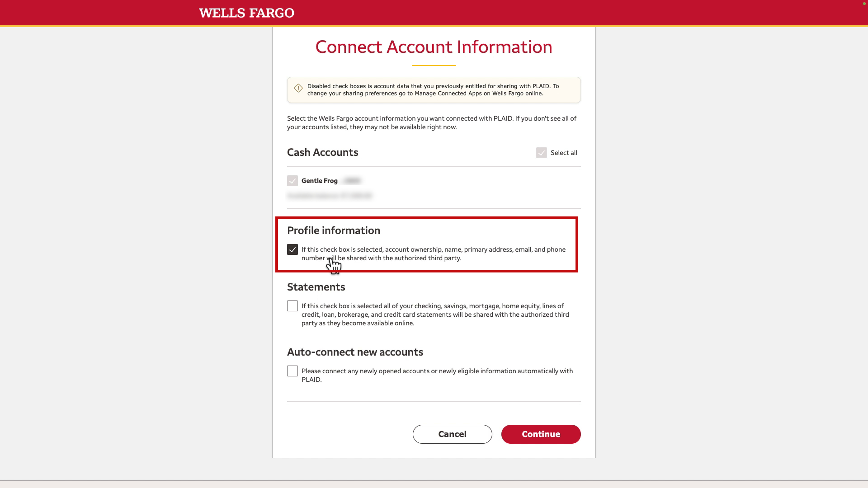This screenshot has width=868, height=488.
Task: Click the Cancel button
Action: (x=452, y=434)
